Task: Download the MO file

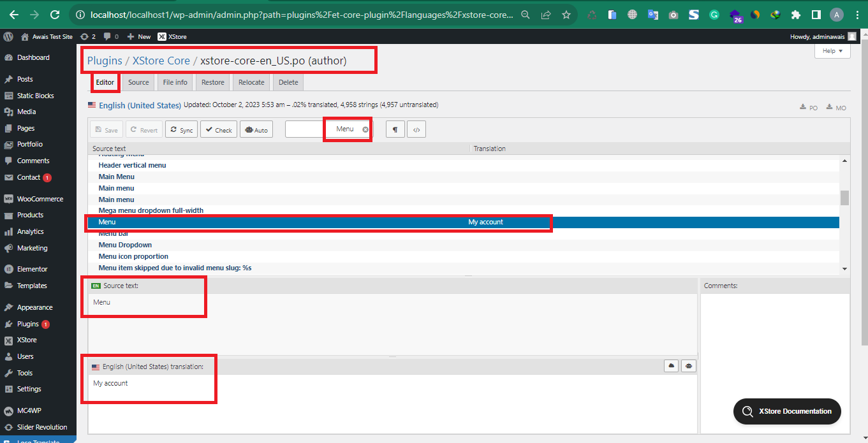Action: 836,108
